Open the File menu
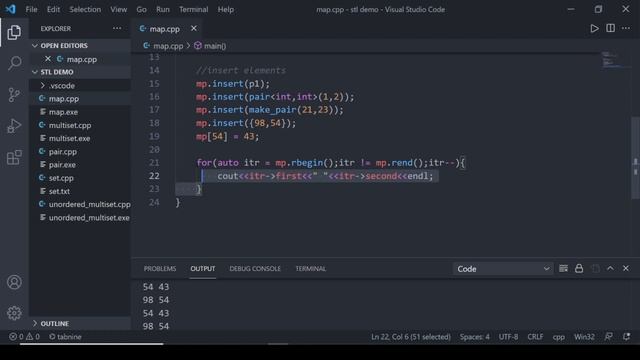The width and height of the screenshot is (640, 360). 31,9
